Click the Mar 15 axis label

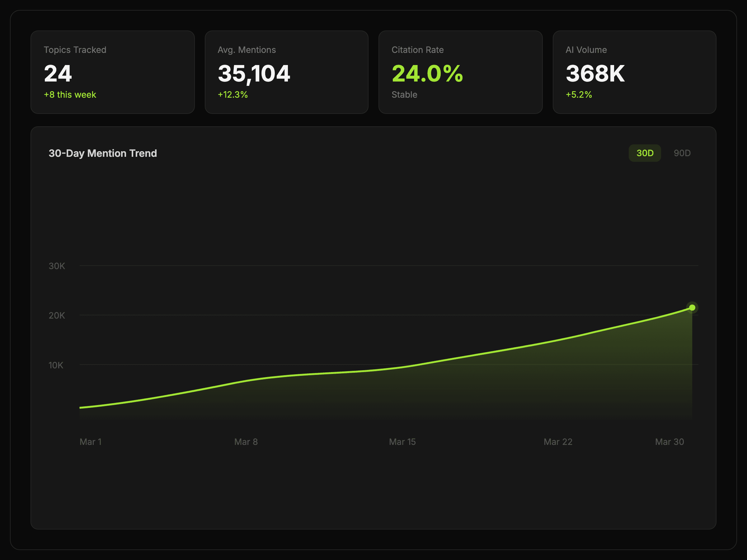tap(402, 441)
